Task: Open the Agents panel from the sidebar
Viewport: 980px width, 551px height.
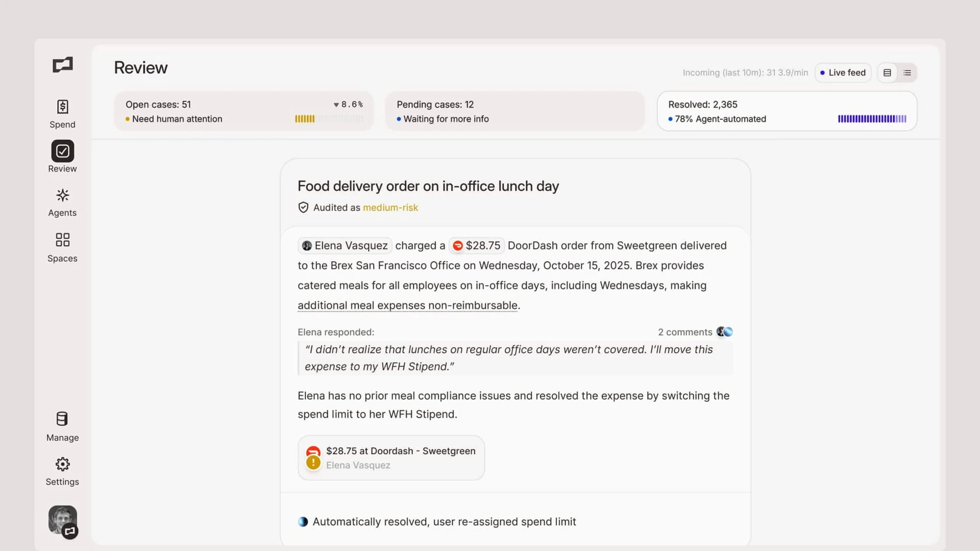Action: 62,202
